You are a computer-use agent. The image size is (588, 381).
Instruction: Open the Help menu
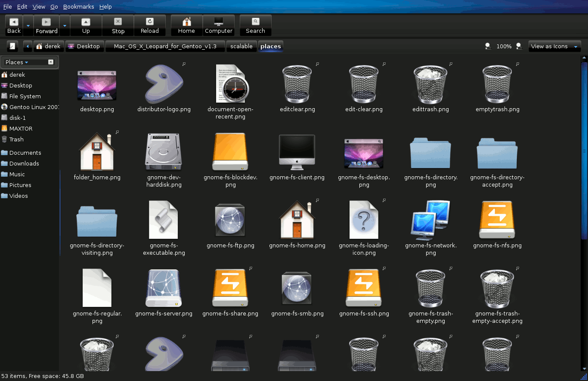click(105, 6)
